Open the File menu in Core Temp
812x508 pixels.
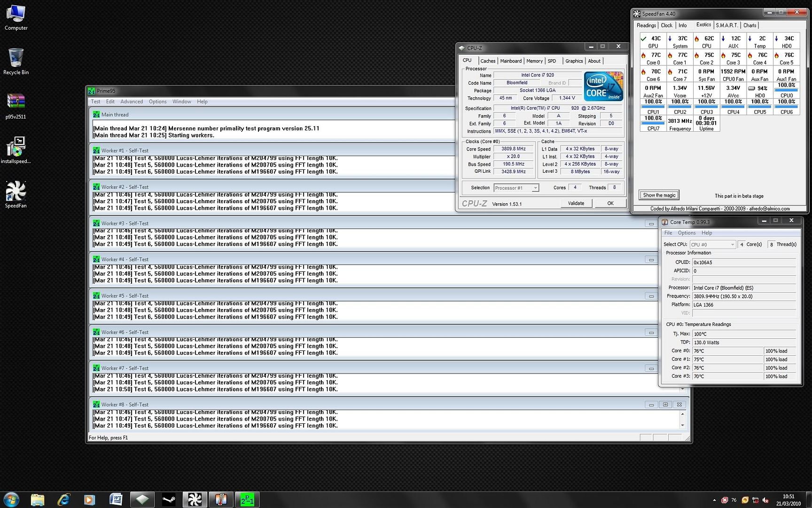point(668,233)
